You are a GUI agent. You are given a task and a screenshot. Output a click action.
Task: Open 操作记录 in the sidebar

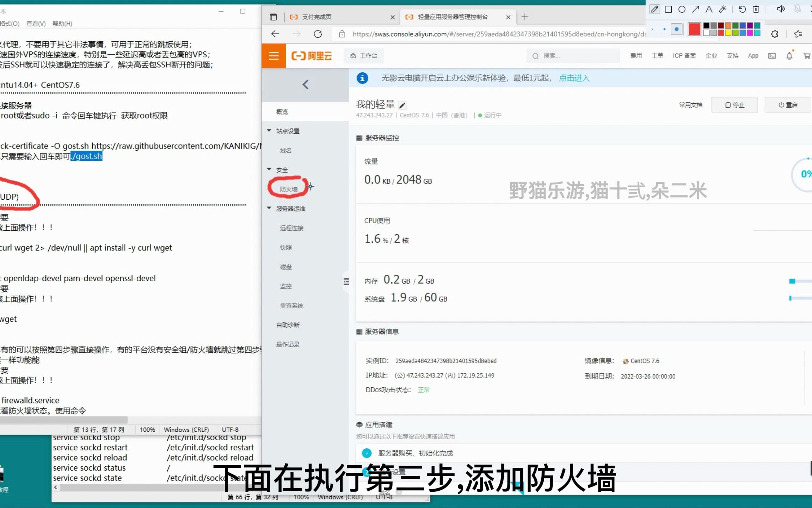click(288, 344)
